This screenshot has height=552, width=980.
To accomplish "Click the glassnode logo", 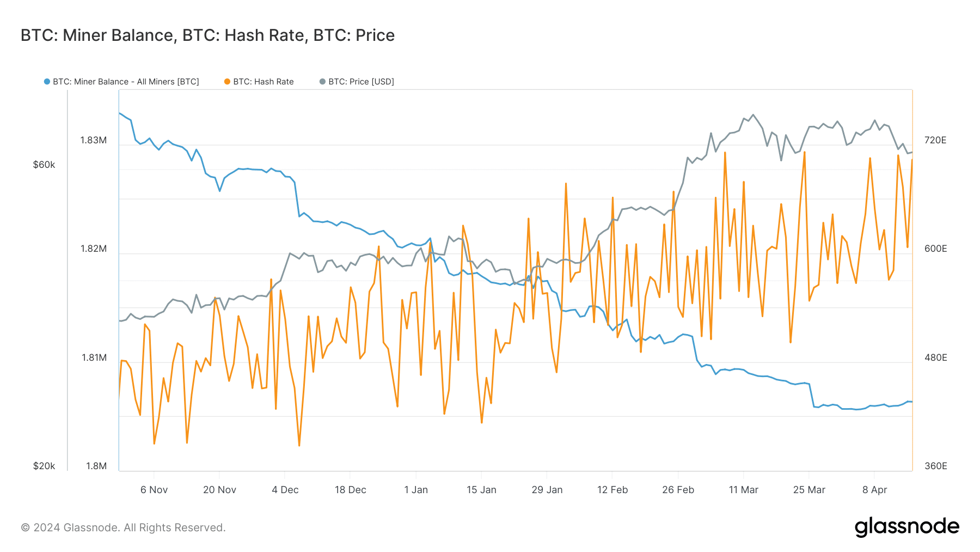I will point(907,527).
